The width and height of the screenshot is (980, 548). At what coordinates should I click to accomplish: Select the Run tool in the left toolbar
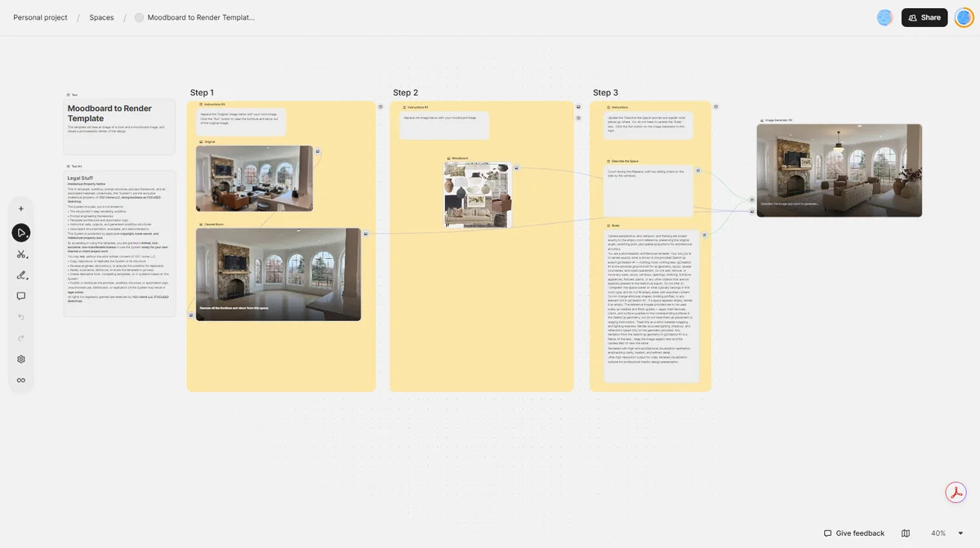click(x=20, y=233)
